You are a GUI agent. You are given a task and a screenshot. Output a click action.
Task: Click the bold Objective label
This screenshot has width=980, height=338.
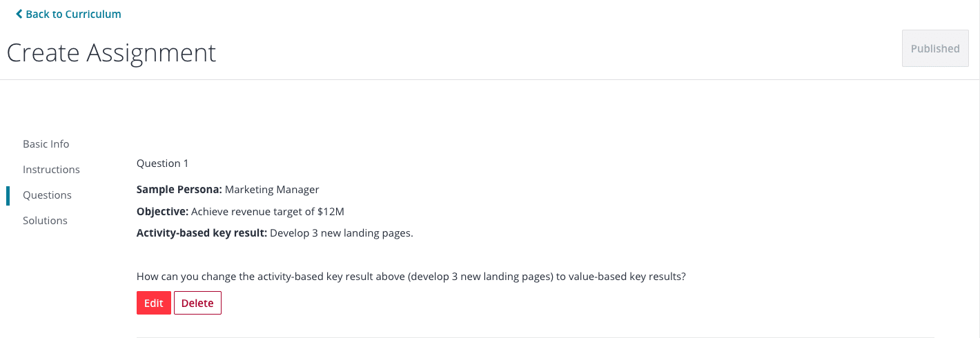(162, 211)
